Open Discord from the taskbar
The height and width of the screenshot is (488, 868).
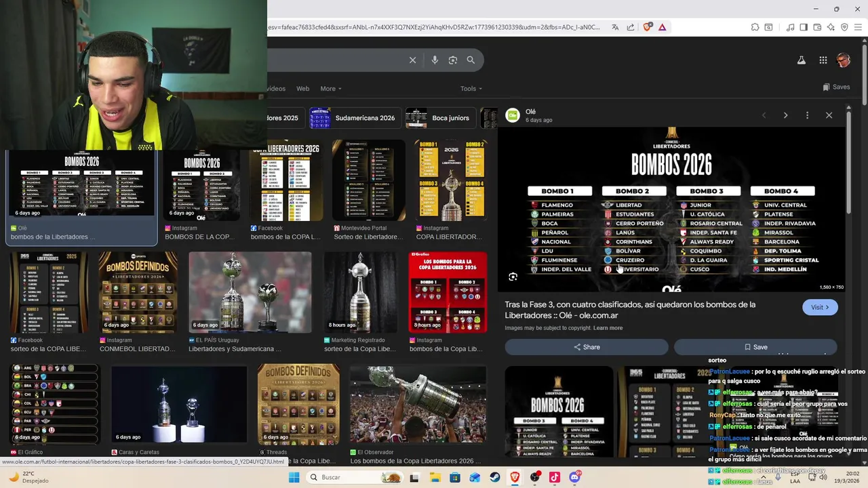pos(575,477)
